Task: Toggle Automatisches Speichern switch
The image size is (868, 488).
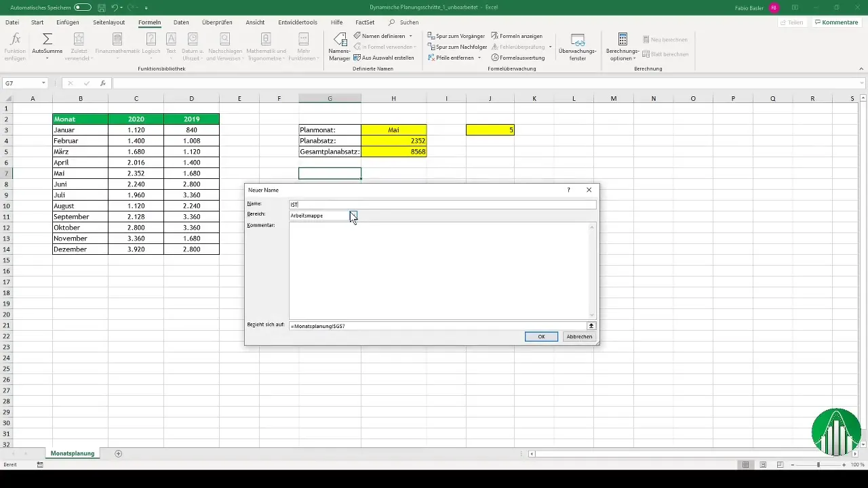Action: (x=83, y=7)
